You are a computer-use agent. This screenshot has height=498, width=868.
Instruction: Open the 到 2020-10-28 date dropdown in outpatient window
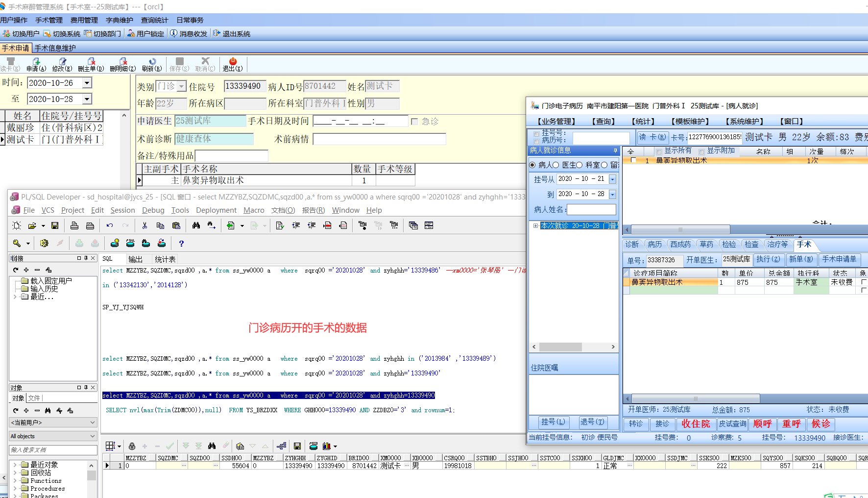(612, 195)
